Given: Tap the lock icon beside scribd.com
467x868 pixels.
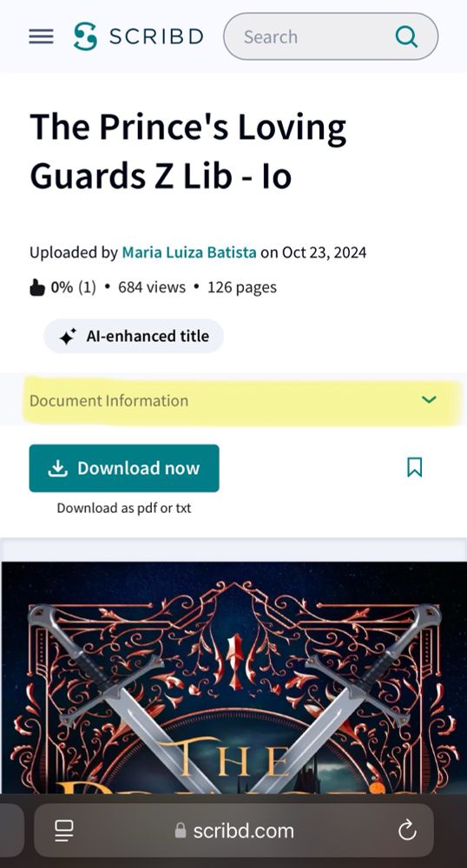Looking at the screenshot, I should point(181,830).
